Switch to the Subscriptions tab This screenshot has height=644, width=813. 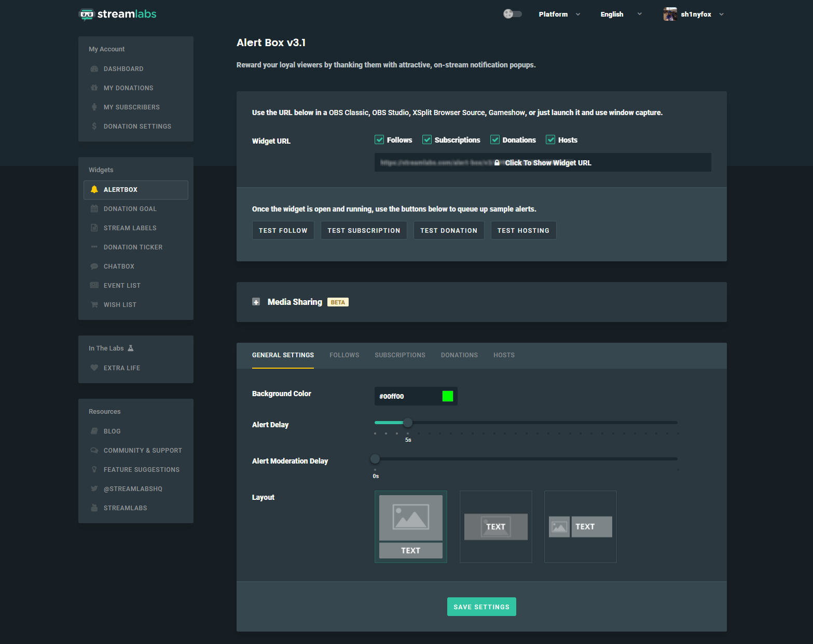[400, 355]
